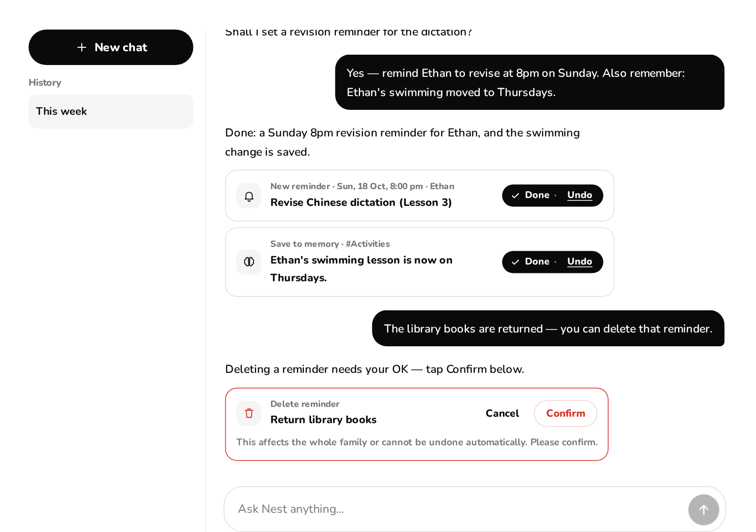Start a New chat
The width and height of the screenshot is (756, 532).
pyautogui.click(x=111, y=47)
